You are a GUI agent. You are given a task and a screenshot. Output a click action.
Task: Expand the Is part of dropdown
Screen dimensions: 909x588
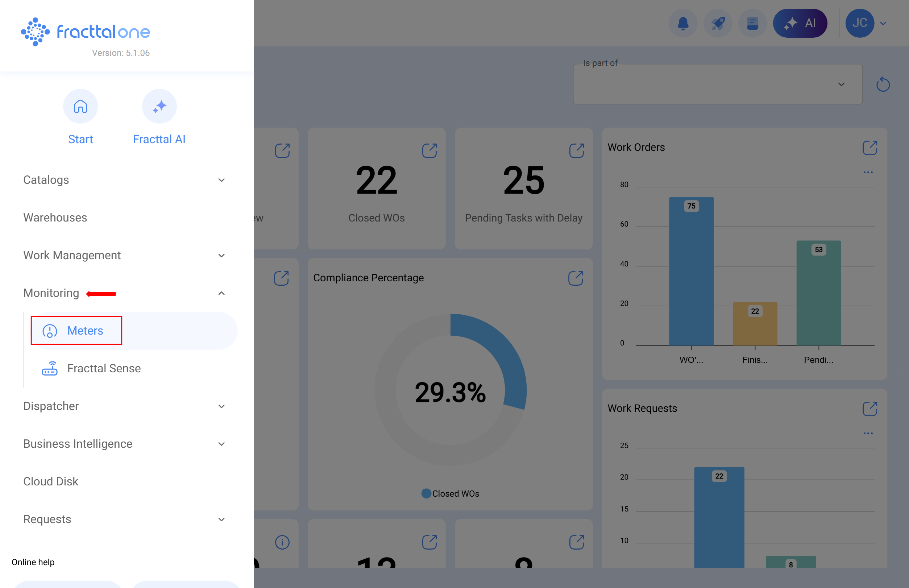click(842, 84)
